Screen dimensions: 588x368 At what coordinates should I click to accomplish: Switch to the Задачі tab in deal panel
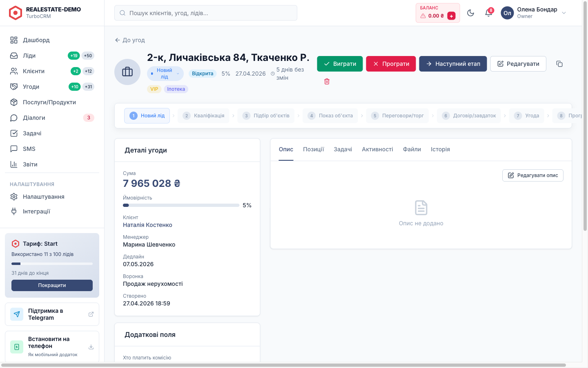pos(343,149)
